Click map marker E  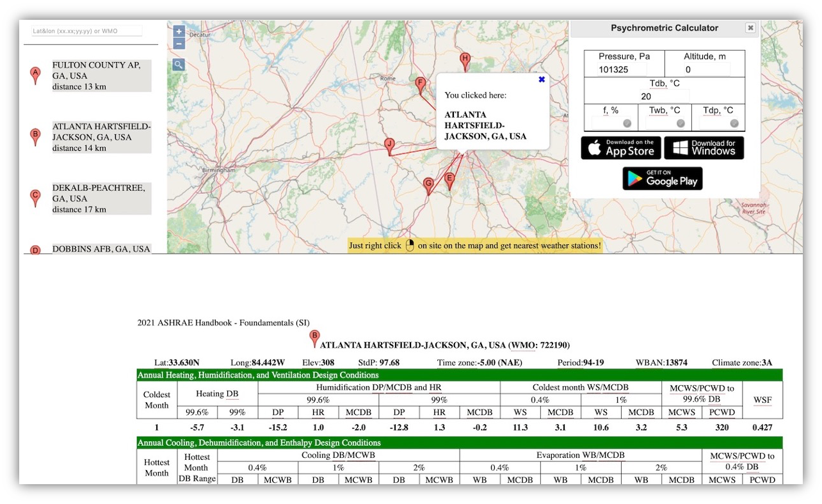pos(449,180)
